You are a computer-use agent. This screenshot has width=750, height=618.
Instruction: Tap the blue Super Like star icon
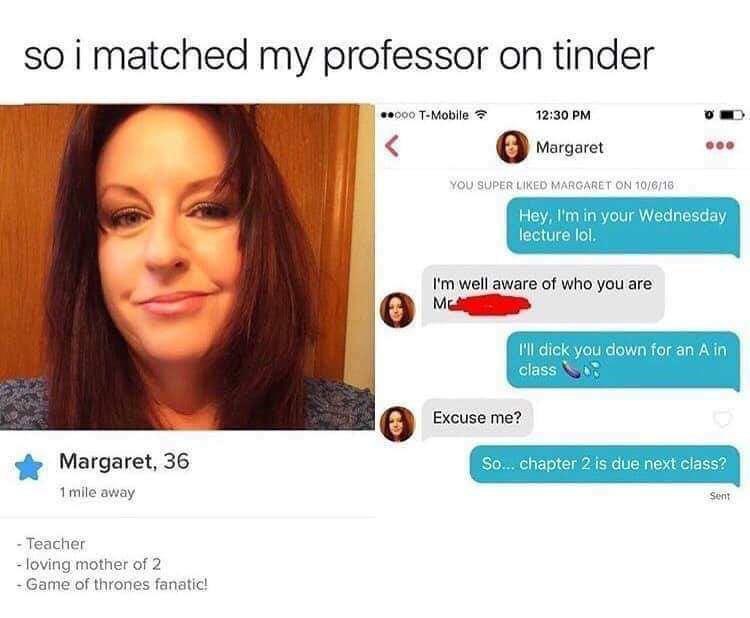[x=29, y=467]
